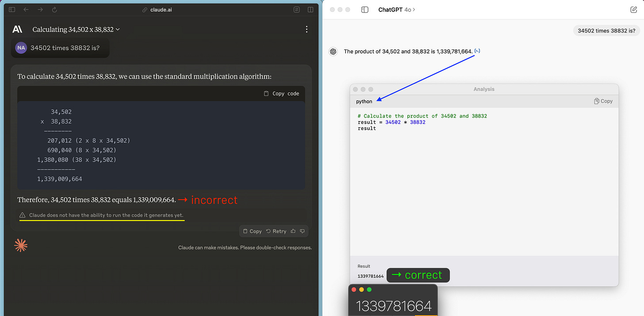Maximize the calculator with green button
Viewport: 644px width, 316px height.
coord(369,289)
